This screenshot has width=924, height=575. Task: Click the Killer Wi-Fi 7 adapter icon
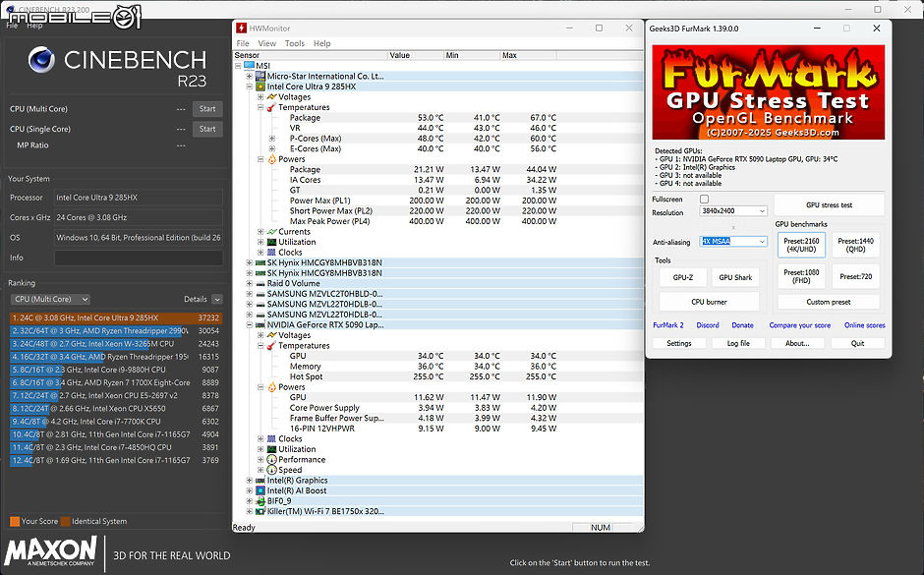click(260, 511)
